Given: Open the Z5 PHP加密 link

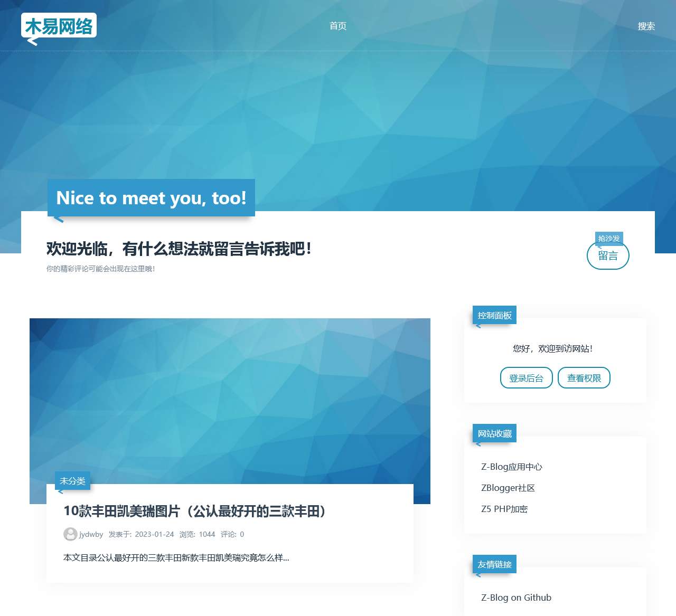Looking at the screenshot, I should [505, 509].
